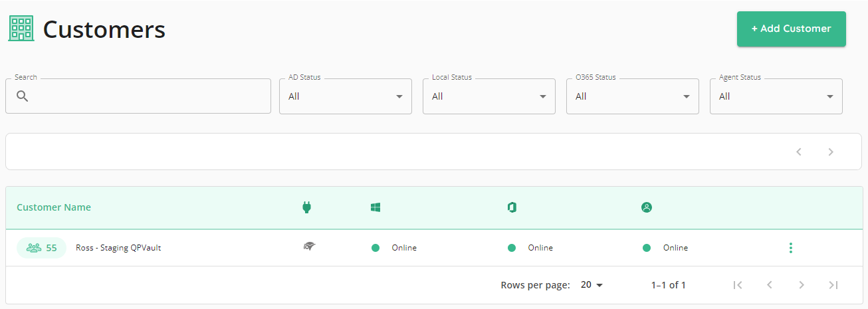Open the Agent Status dropdown
The width and height of the screenshot is (868, 309).
[776, 96]
